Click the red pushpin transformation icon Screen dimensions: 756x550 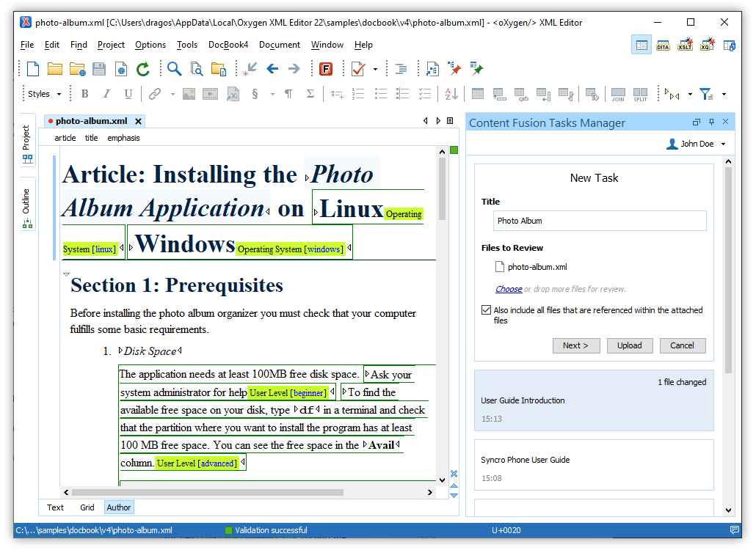coord(454,69)
